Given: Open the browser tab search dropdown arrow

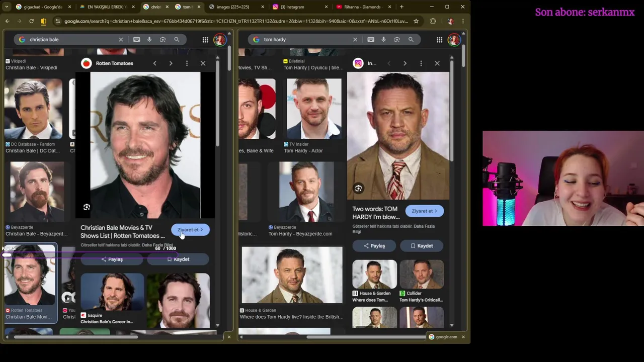Looking at the screenshot, I should [x=7, y=7].
